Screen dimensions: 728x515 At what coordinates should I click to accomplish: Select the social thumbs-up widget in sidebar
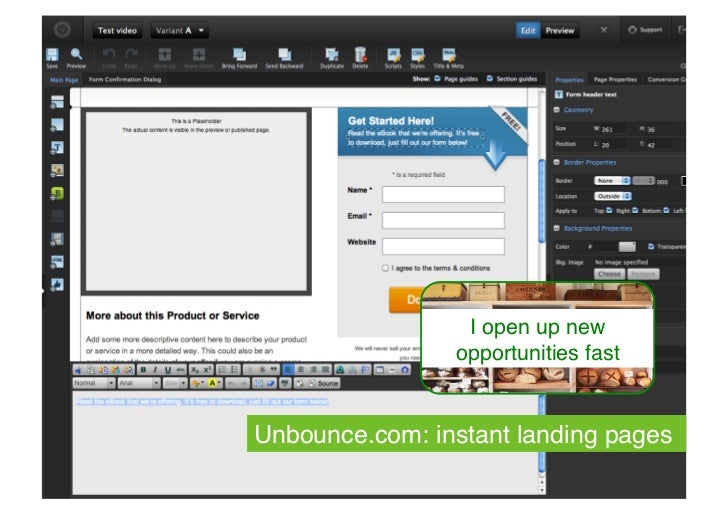point(57,284)
